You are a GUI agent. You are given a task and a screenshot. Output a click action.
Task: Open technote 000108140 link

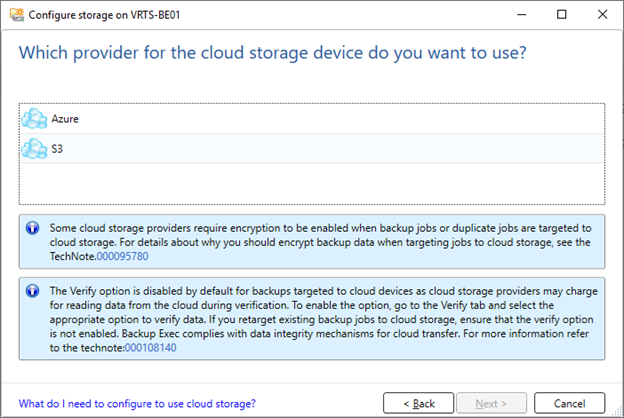pyautogui.click(x=150, y=348)
